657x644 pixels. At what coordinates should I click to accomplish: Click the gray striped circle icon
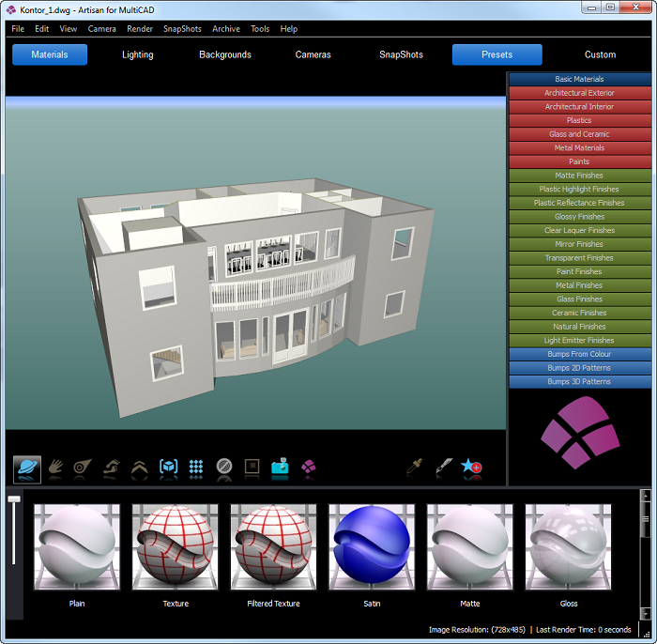tap(224, 466)
